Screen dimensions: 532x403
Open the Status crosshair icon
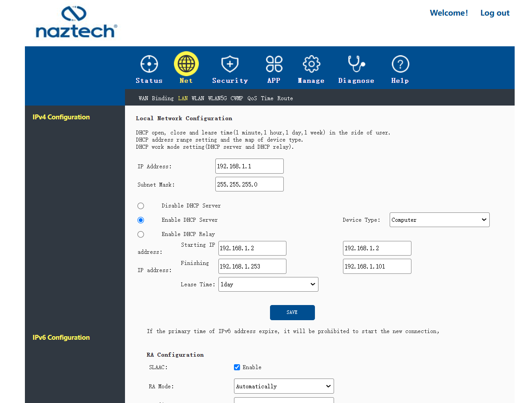pos(149,64)
